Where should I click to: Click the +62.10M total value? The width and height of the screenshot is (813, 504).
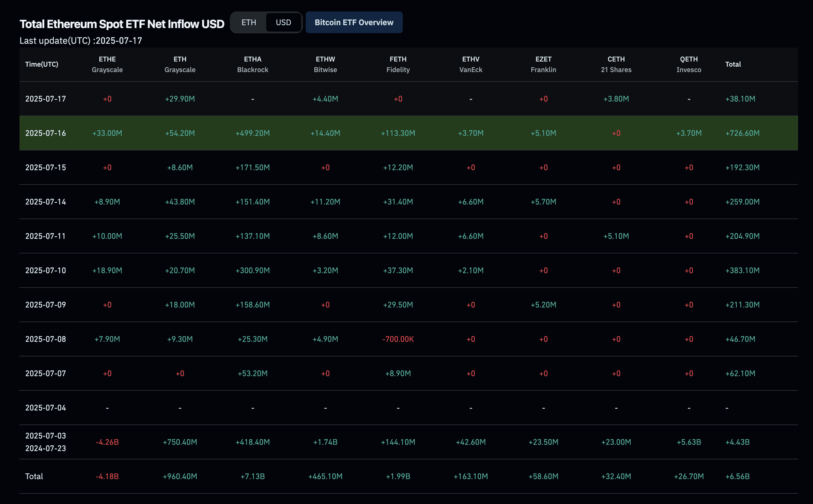click(x=740, y=374)
